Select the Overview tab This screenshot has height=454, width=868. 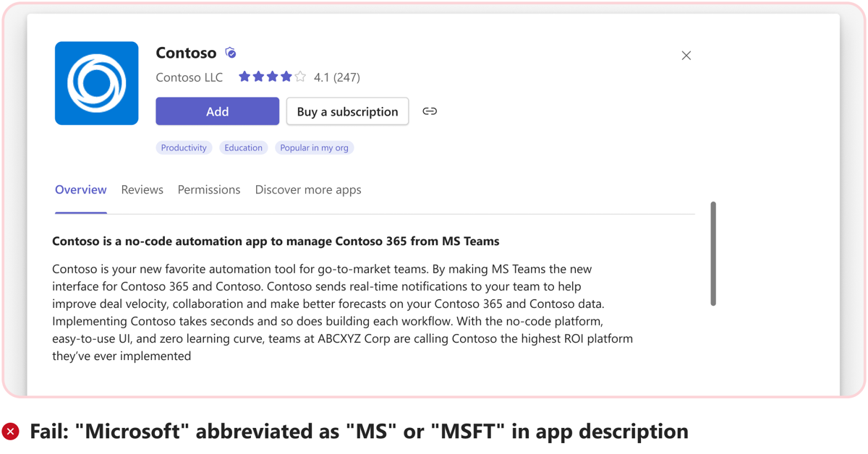click(80, 189)
